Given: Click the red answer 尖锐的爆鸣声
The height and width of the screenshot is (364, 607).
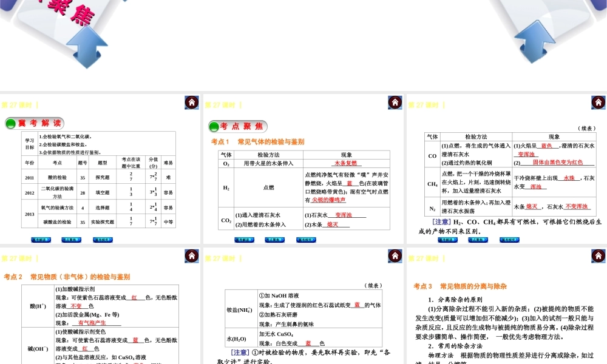Looking at the screenshot, I should tap(328, 200).
